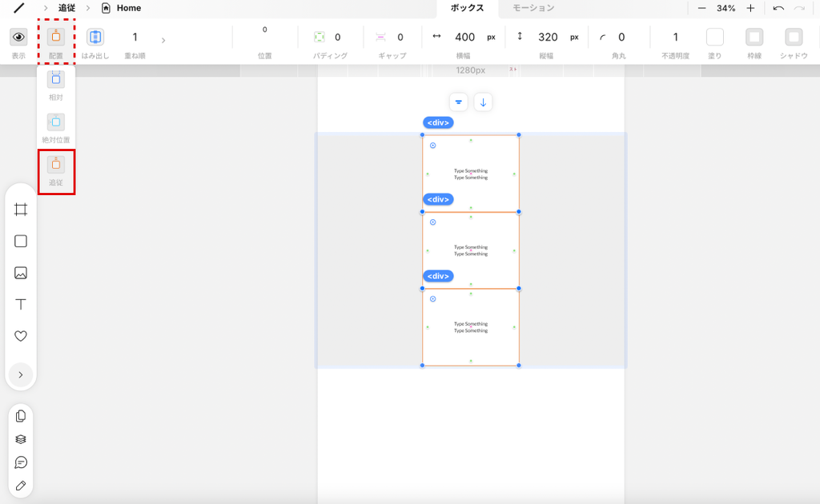
Task: Click the はみ出し overflow icon
Action: (x=95, y=37)
